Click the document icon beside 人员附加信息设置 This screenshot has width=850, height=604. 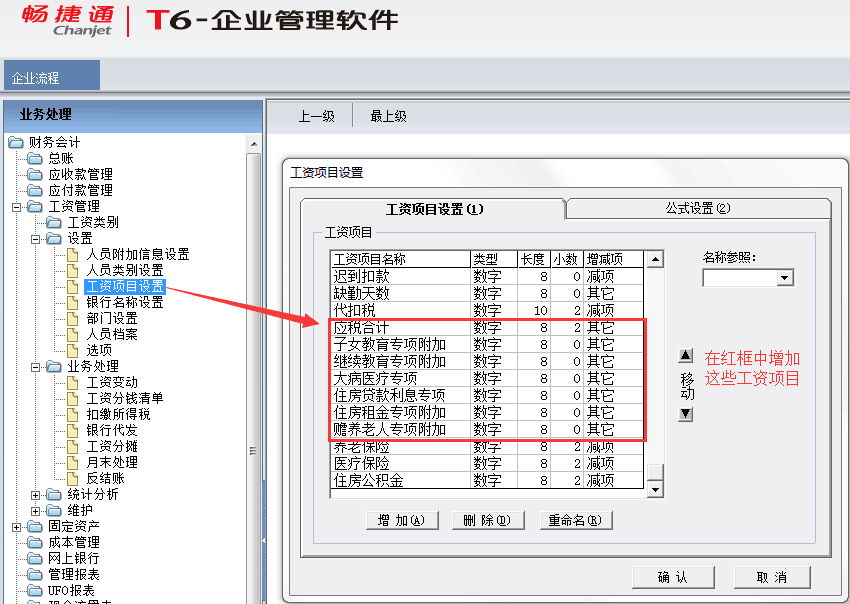pos(73,254)
